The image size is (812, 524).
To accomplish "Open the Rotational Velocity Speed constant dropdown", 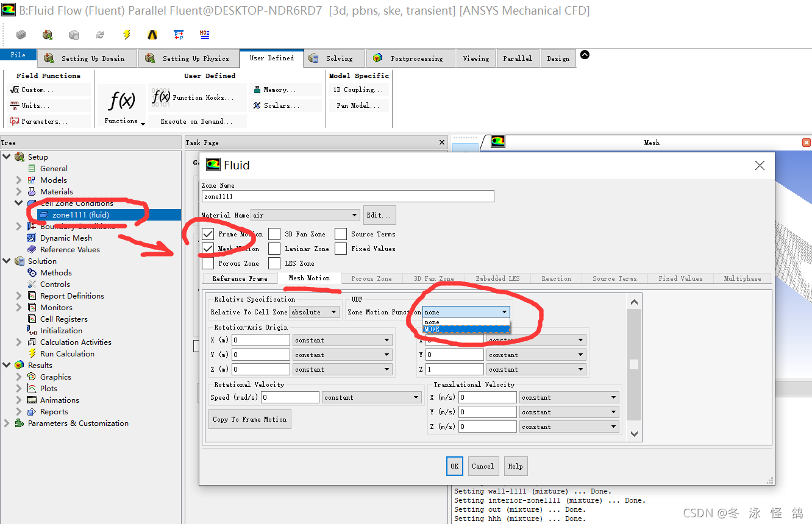I will coord(371,397).
